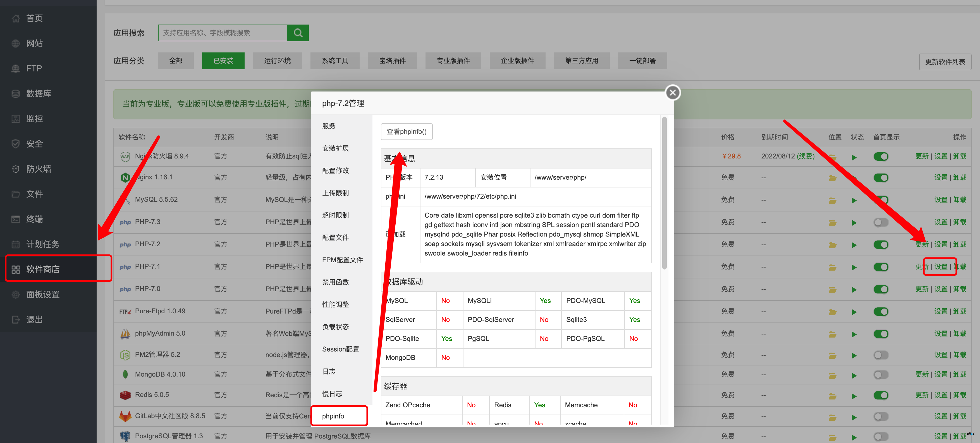Screen dimensions: 980x443
Task: Click the php dialog vertical scrollbar
Action: pos(664,193)
